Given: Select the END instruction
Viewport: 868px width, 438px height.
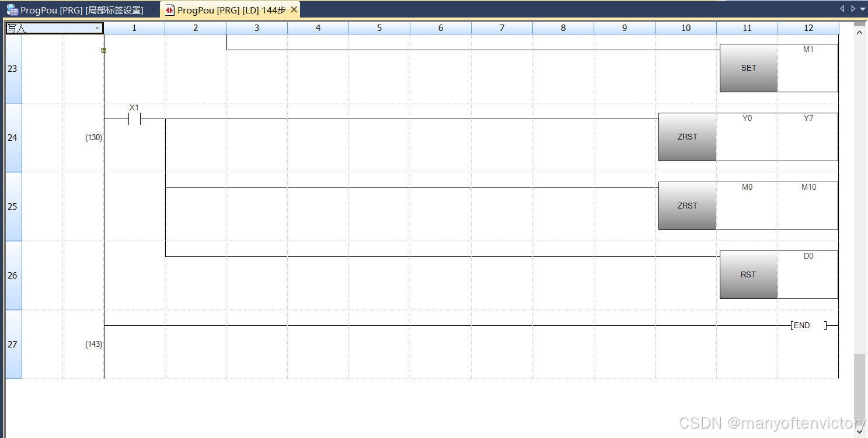Looking at the screenshot, I should coord(808,326).
